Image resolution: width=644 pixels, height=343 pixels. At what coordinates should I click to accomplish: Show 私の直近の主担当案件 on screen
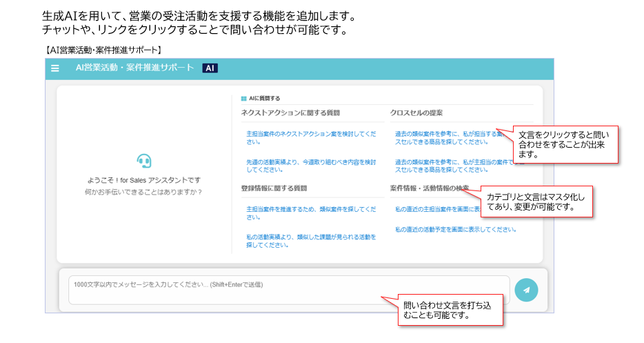point(434,208)
